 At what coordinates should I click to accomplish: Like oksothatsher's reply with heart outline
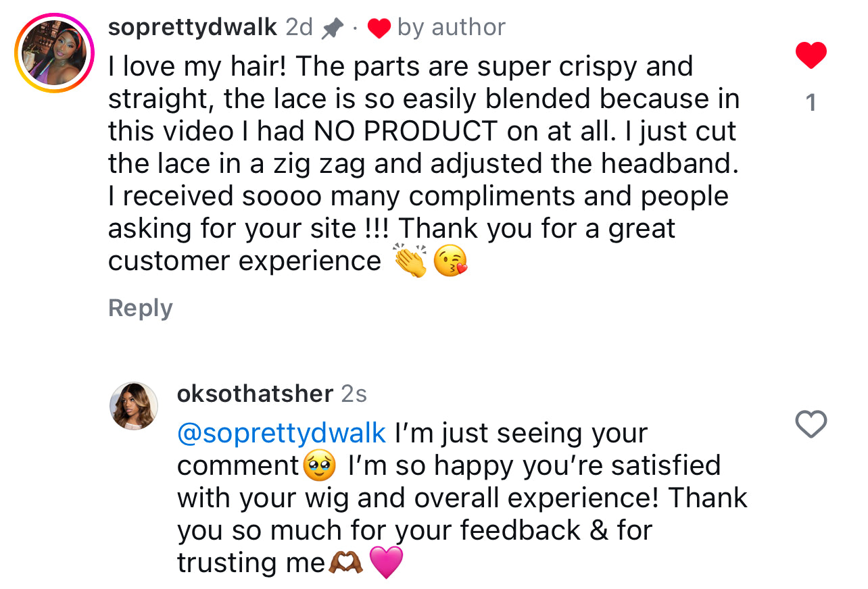click(x=811, y=424)
